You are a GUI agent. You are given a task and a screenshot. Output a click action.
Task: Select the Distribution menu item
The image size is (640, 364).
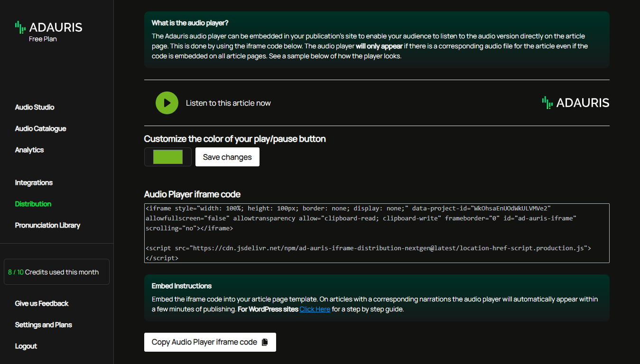pos(33,204)
